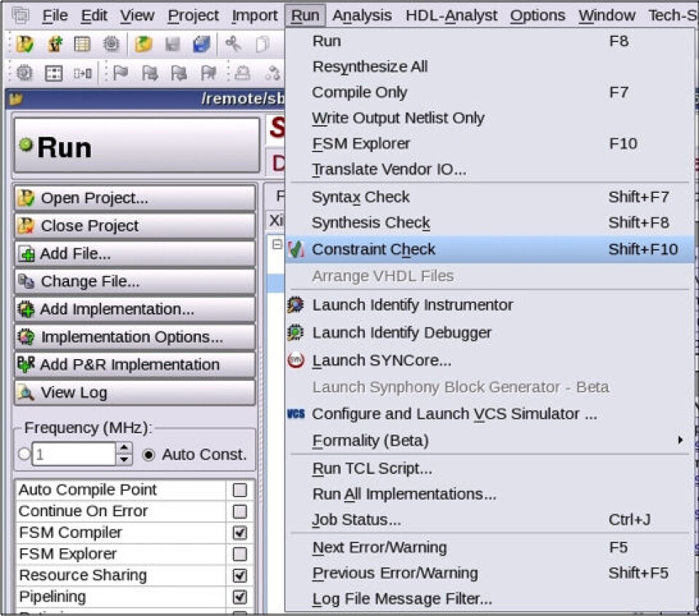Click the new HDL file toolbar icon

pyautogui.click(x=55, y=44)
